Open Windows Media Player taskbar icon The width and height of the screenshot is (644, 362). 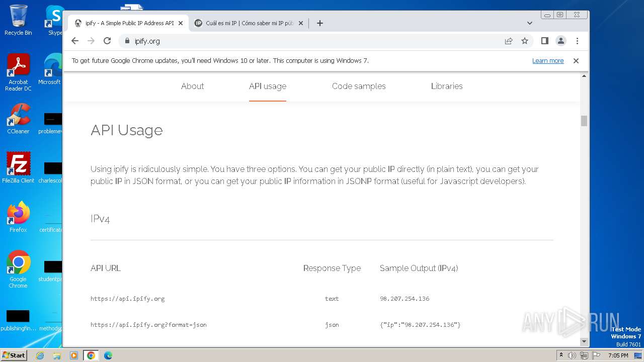[x=74, y=355]
